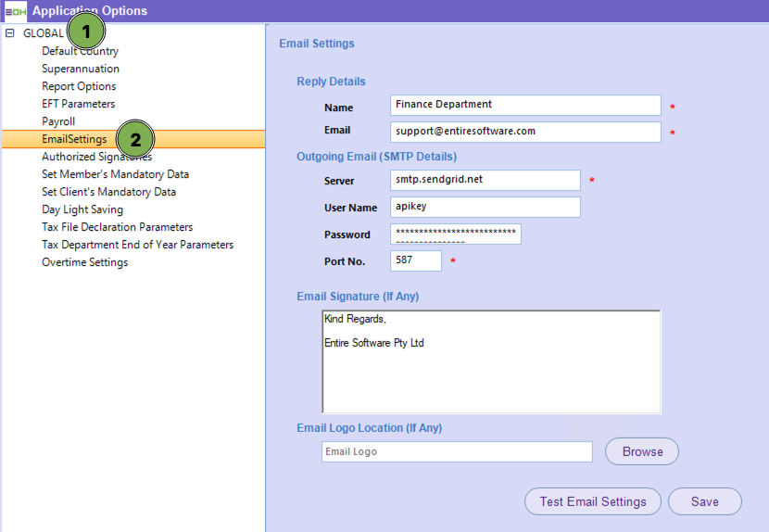This screenshot has width=769, height=532.
Task: Open Overtime Settings
Action: tap(84, 262)
